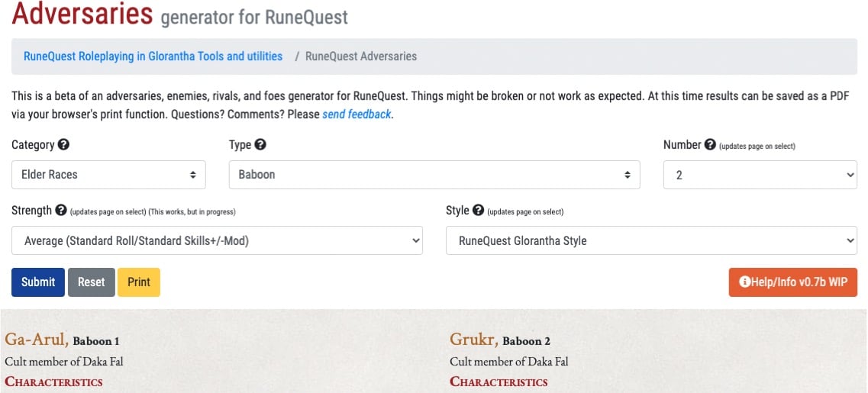Click the Category help question-mark icon
The height and width of the screenshot is (393, 868).
[x=63, y=145]
